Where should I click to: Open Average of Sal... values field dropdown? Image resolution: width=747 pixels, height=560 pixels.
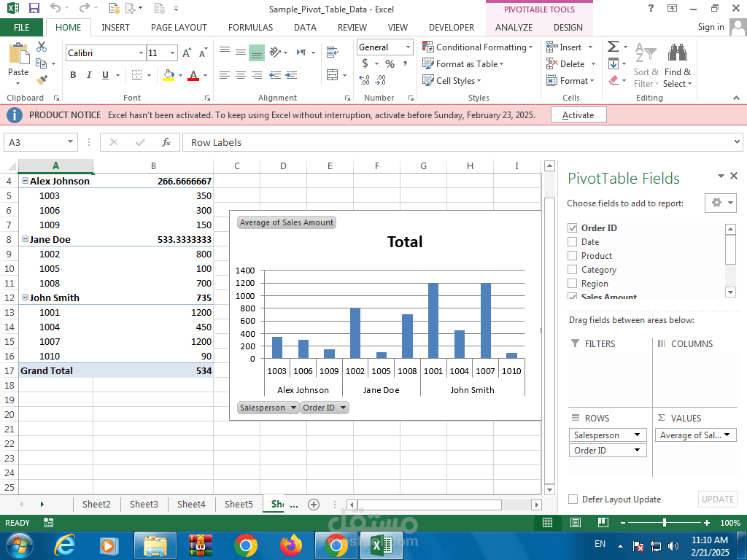727,435
